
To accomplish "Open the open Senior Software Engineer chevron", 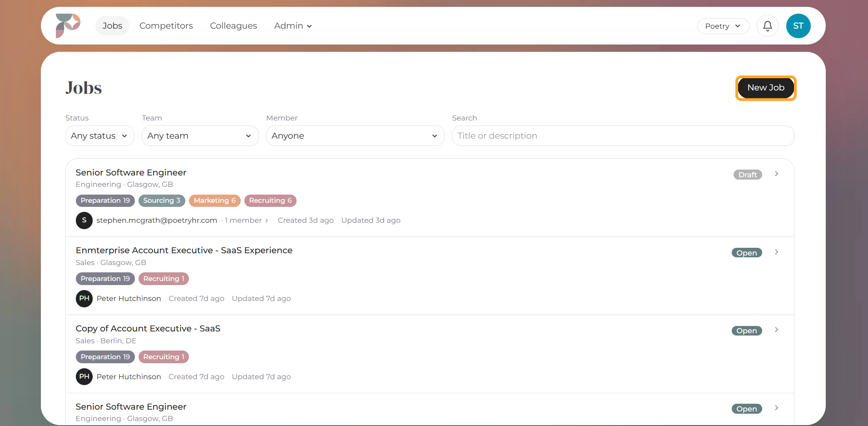I will click(776, 408).
